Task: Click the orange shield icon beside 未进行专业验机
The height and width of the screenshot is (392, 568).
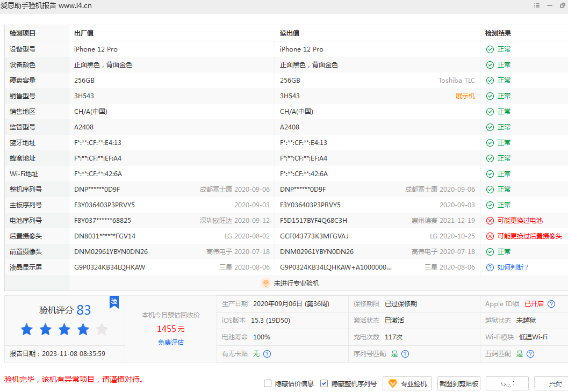Action: (265, 284)
